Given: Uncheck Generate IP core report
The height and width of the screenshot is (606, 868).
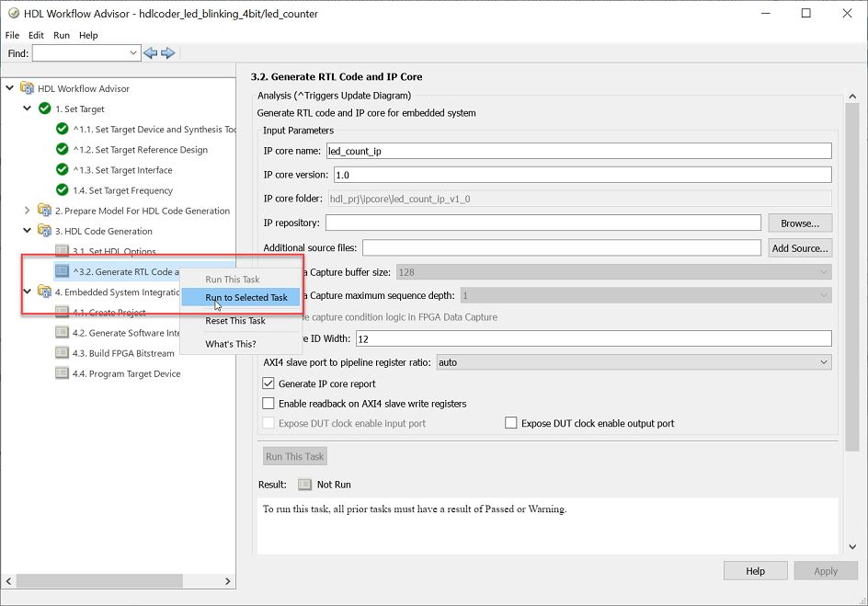Looking at the screenshot, I should (x=268, y=383).
